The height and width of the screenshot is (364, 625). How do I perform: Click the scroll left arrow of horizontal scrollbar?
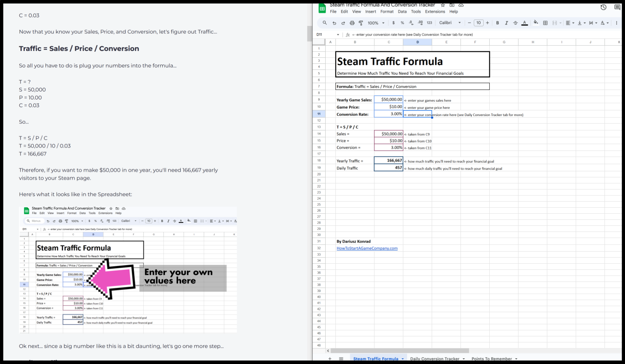pyautogui.click(x=328, y=351)
